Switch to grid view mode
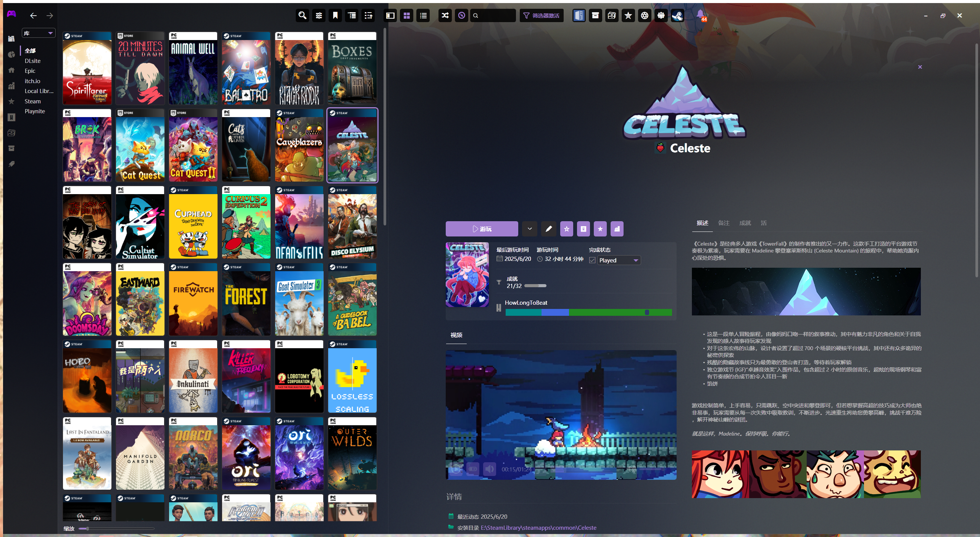 pyautogui.click(x=406, y=16)
